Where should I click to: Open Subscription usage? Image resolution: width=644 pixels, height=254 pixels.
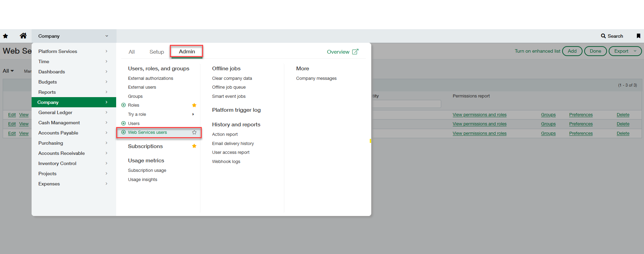(147, 170)
